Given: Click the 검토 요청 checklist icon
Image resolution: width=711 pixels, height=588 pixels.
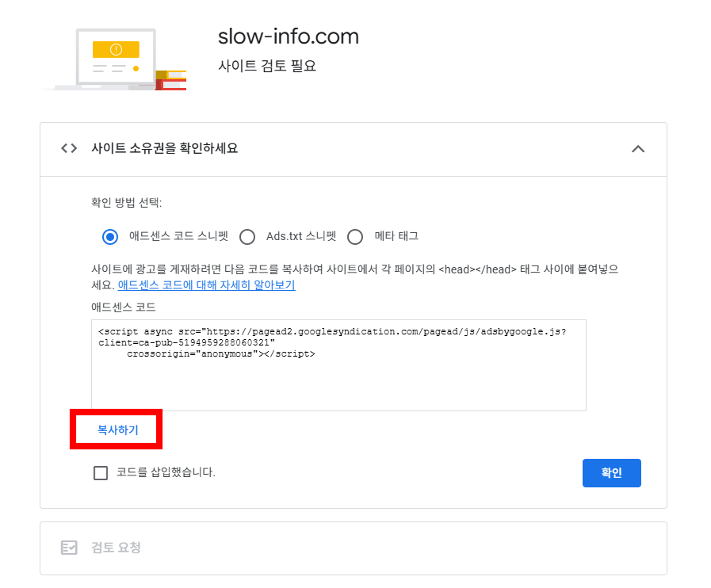Looking at the screenshot, I should pyautogui.click(x=69, y=548).
